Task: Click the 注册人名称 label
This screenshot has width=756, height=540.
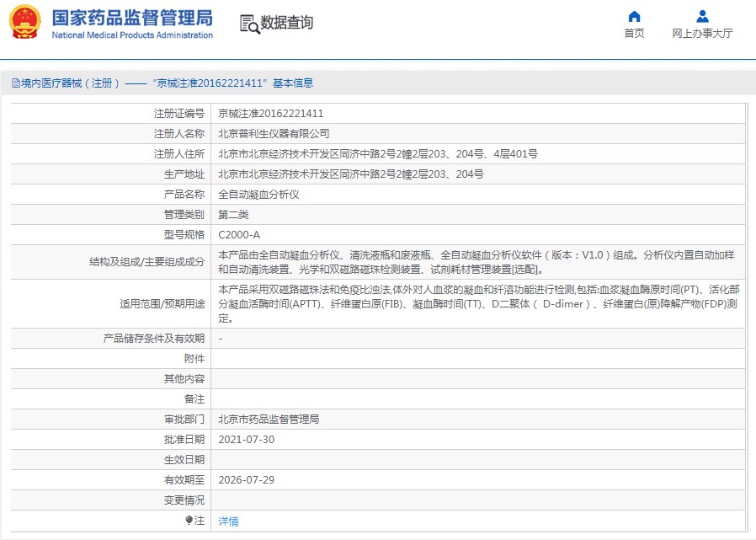Action: point(178,134)
